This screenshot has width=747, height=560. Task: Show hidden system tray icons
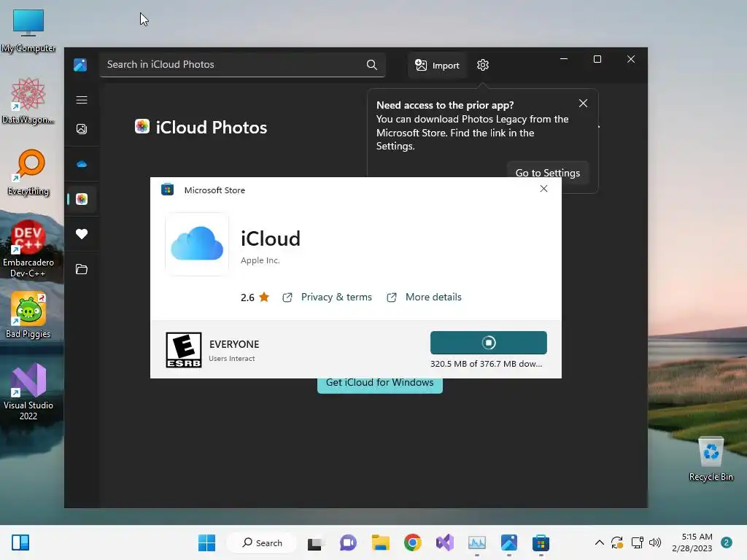click(600, 542)
